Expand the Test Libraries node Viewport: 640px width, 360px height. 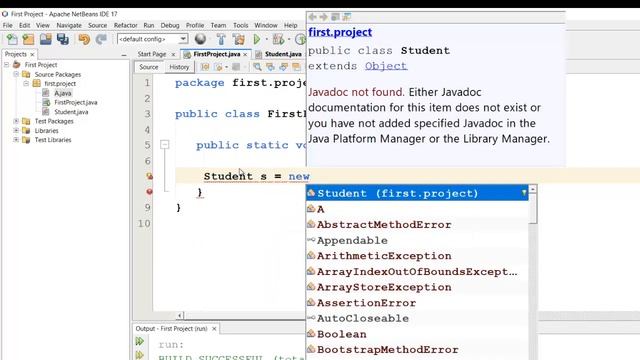click(16, 140)
